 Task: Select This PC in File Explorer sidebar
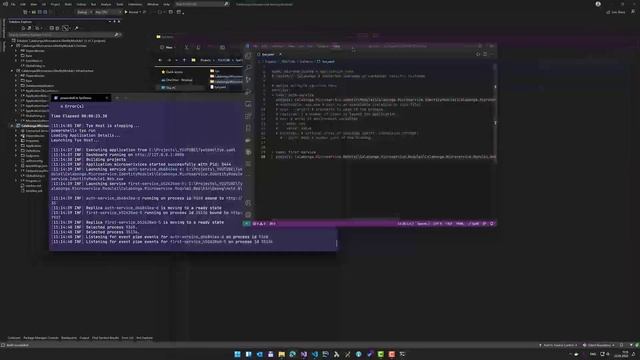[169, 87]
